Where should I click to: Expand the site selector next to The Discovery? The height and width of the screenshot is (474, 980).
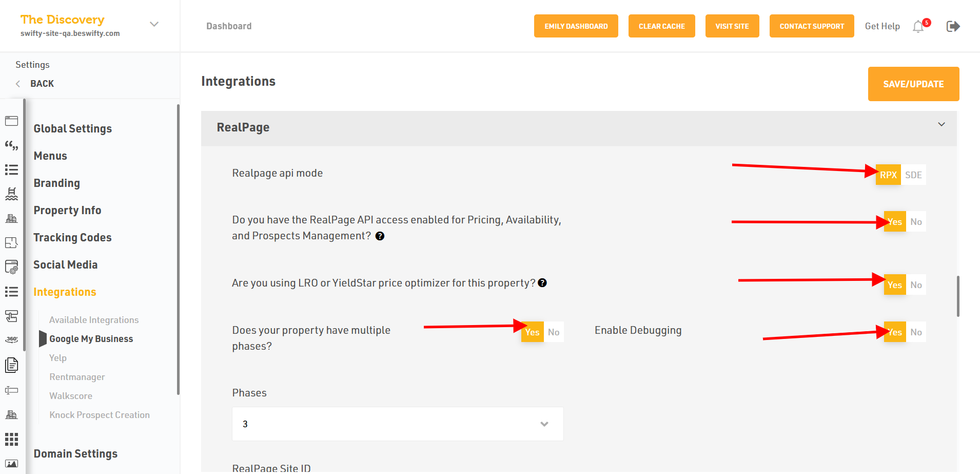(x=154, y=24)
